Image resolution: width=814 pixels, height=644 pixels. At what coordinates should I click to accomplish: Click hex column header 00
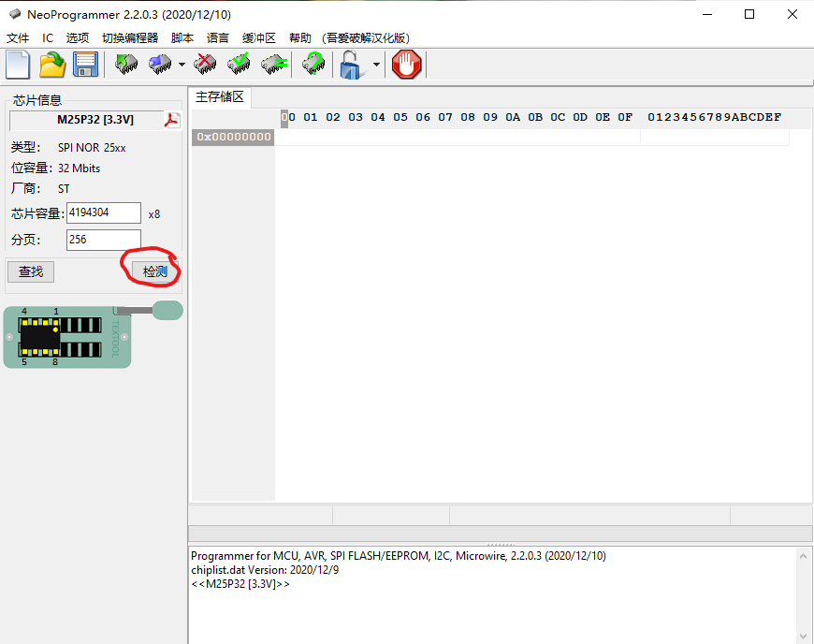(288, 117)
